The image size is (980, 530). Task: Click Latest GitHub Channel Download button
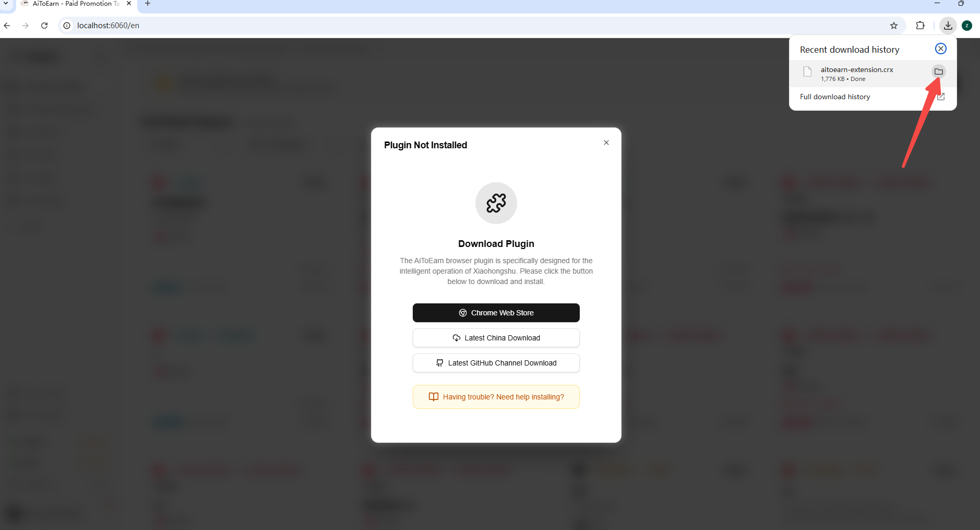coord(496,363)
